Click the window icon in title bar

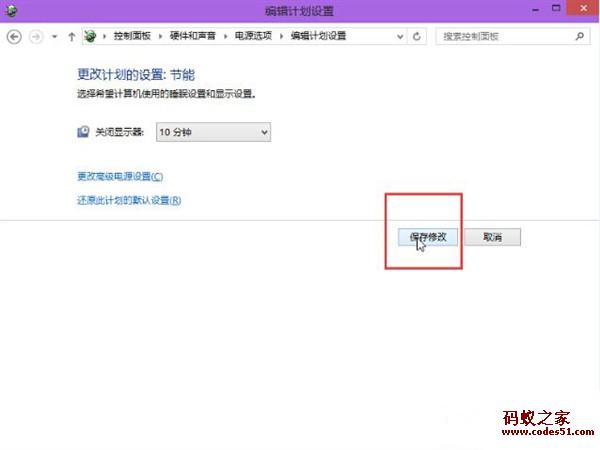(10, 10)
